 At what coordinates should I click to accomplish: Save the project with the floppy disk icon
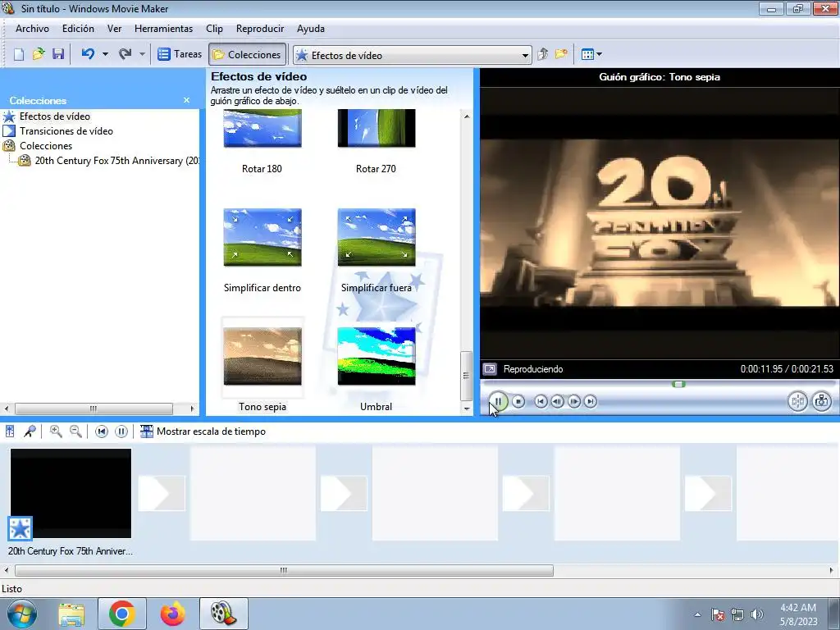click(x=58, y=54)
